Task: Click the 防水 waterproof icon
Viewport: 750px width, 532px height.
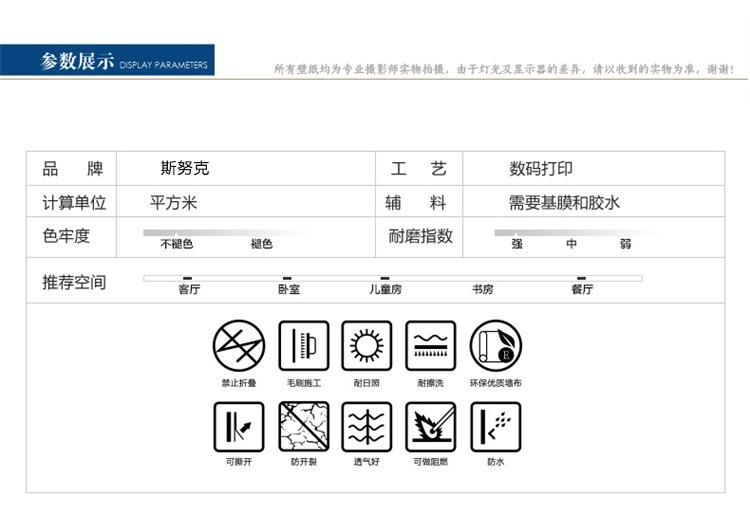Action: tap(496, 427)
